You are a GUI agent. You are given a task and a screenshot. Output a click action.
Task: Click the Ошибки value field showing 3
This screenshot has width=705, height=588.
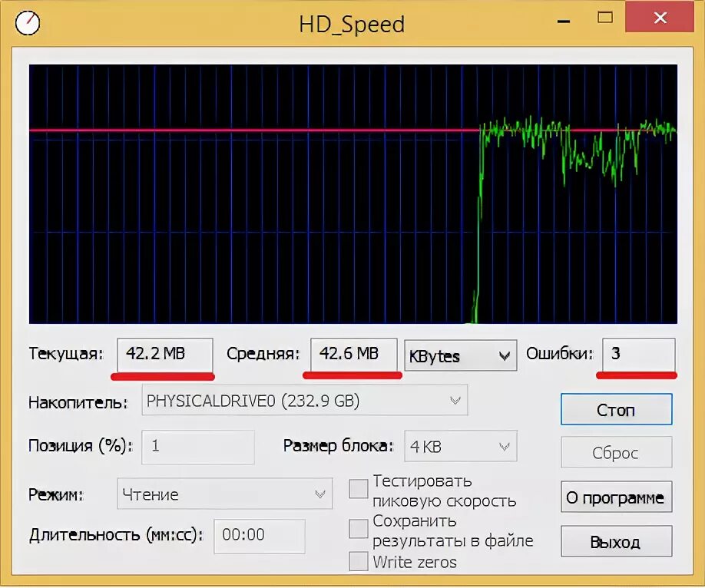click(638, 354)
